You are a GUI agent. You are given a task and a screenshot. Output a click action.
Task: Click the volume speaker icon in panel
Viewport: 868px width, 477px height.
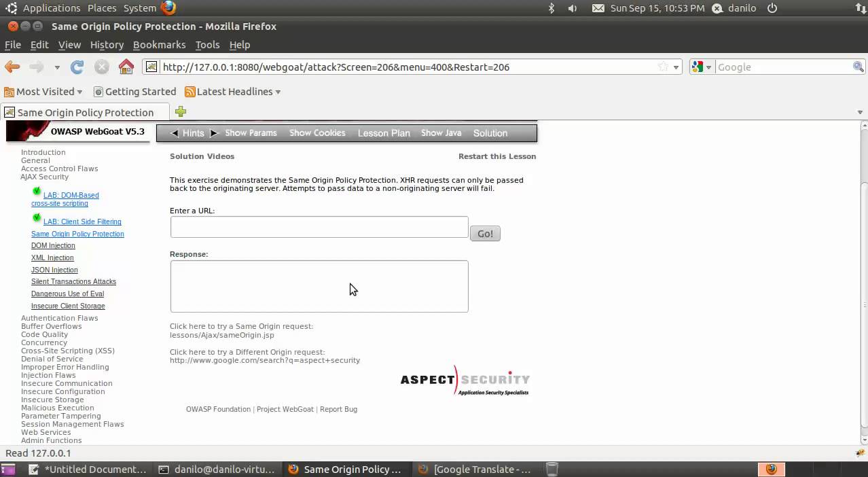[573, 8]
